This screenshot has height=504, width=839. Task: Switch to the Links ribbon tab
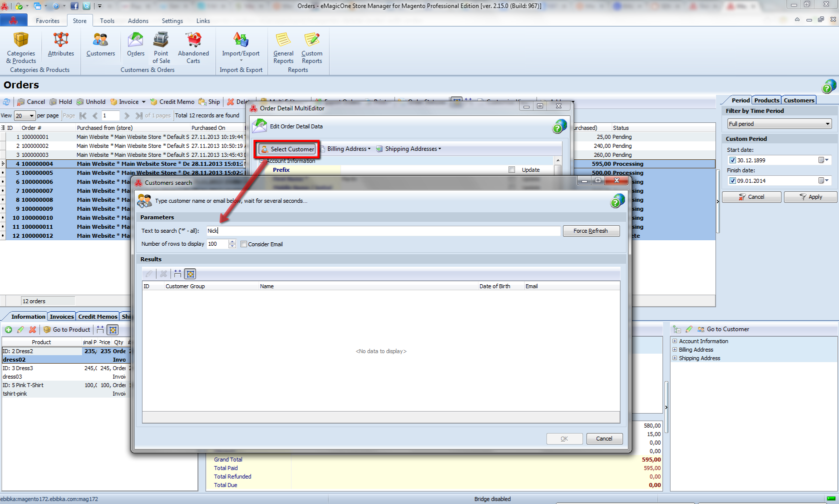203,21
